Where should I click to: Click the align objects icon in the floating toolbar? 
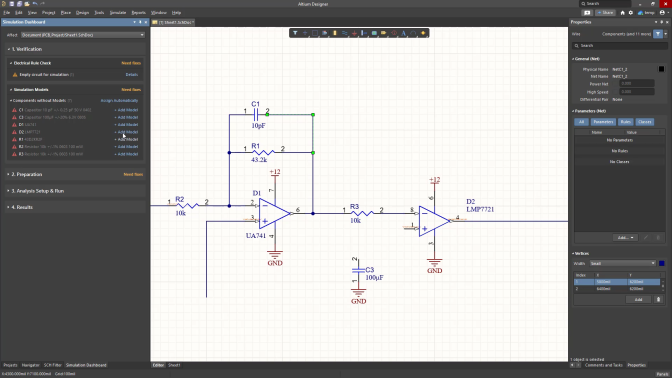click(x=324, y=33)
